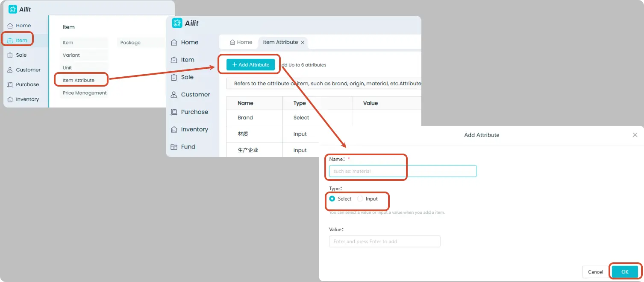Click the Add Attribute dialog title text
Screen dimensions: 644x282
[482, 135]
